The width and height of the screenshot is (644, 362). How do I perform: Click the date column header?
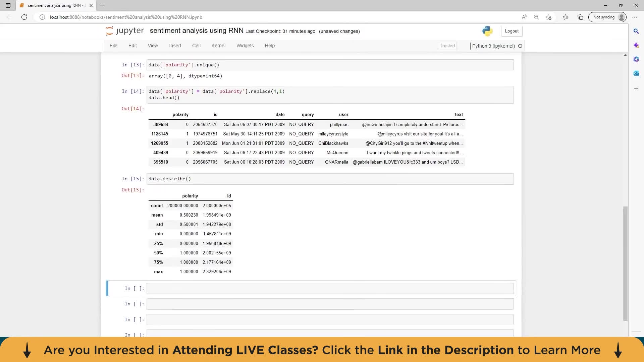[280, 115]
